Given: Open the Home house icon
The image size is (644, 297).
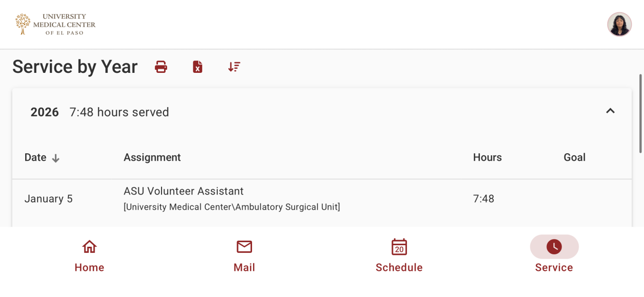Looking at the screenshot, I should coord(90,247).
